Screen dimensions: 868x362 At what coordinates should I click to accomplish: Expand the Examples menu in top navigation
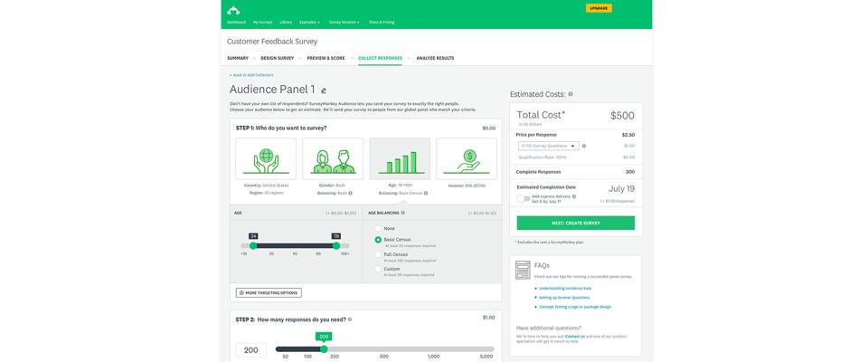pos(309,22)
